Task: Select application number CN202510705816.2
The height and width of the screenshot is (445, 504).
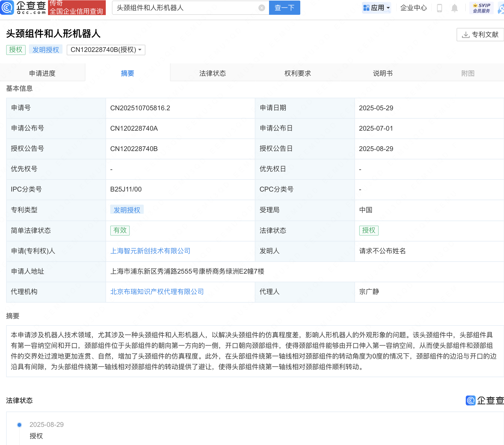Action: coord(140,108)
